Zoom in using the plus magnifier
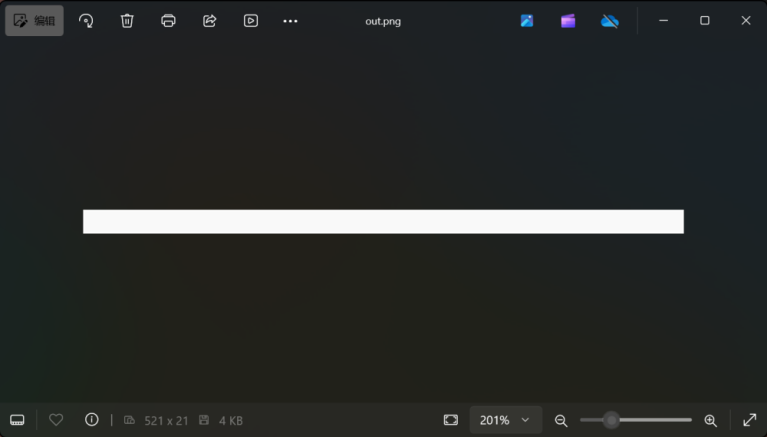This screenshot has height=437, width=767. point(710,420)
